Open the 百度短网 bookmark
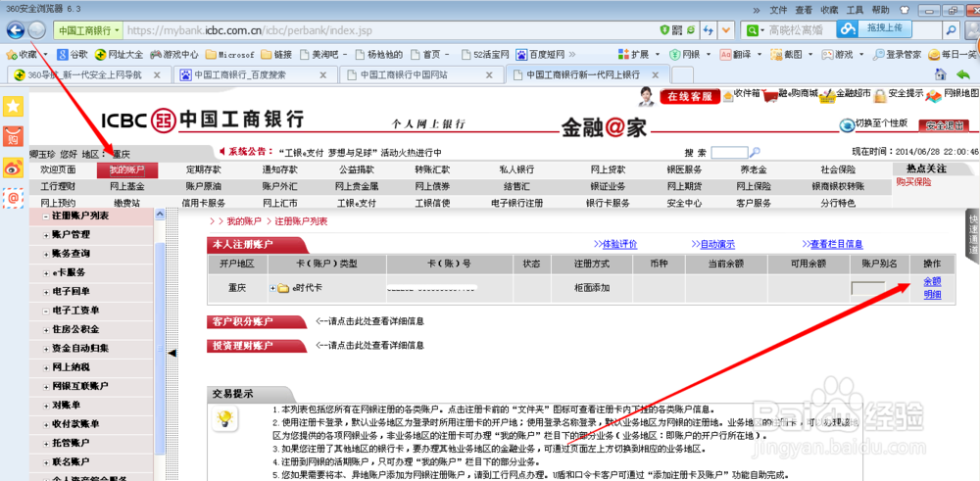 click(542, 54)
